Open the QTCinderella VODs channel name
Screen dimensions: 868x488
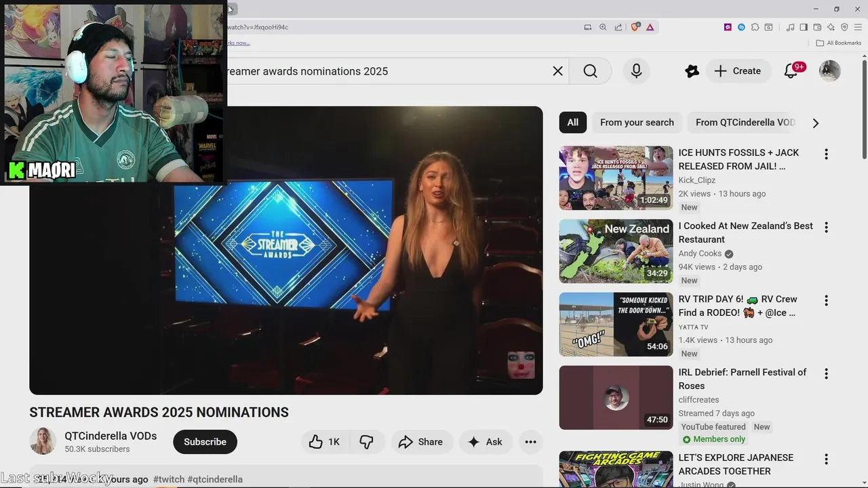coord(111,436)
